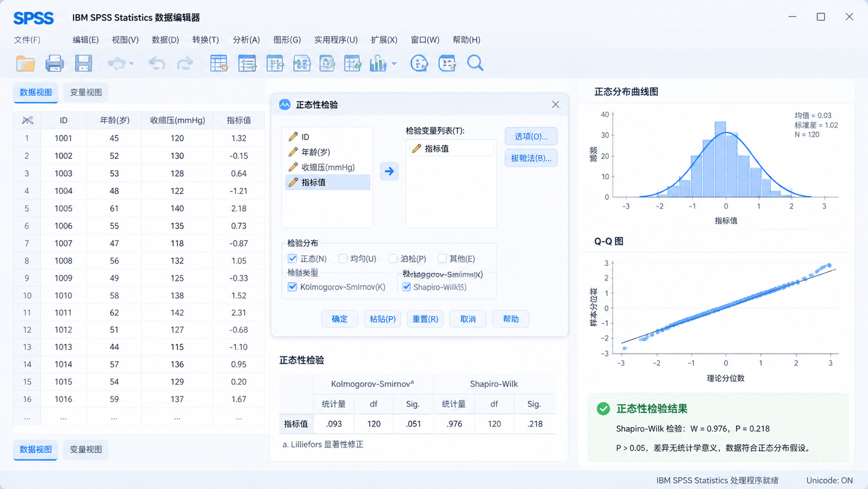The image size is (868, 489).
Task: Click the second table toolbar icon
Action: point(247,63)
